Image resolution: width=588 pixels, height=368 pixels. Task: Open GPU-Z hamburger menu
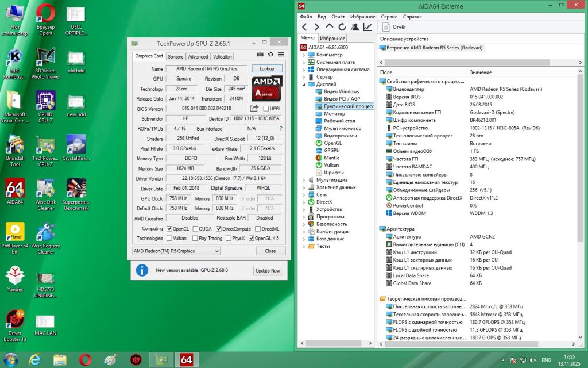click(281, 55)
